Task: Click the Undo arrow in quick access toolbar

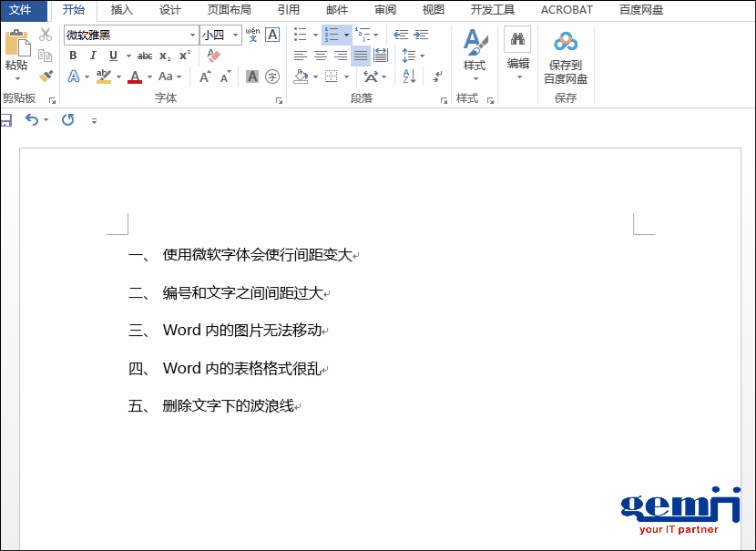Action: point(32,120)
